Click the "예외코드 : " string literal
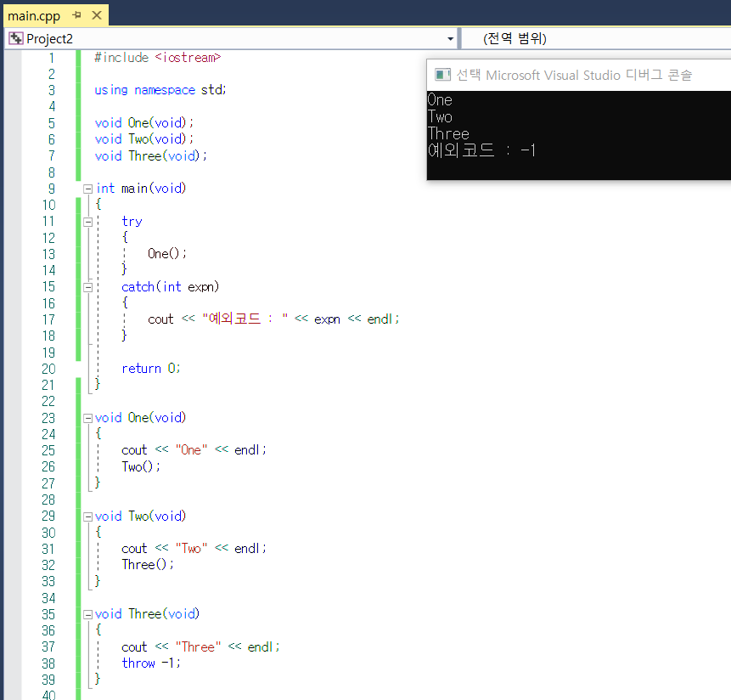The width and height of the screenshot is (731, 700). coord(245,319)
